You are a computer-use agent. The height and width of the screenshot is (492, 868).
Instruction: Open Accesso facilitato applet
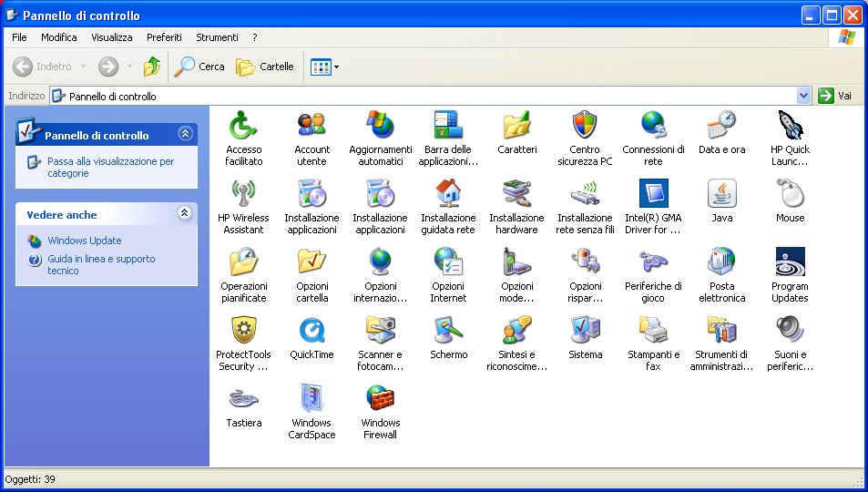coord(243,125)
